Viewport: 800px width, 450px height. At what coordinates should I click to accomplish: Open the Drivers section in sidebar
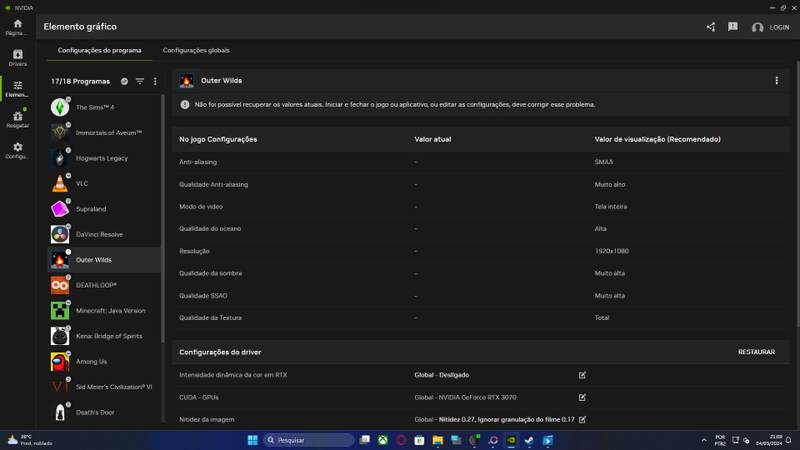18,58
